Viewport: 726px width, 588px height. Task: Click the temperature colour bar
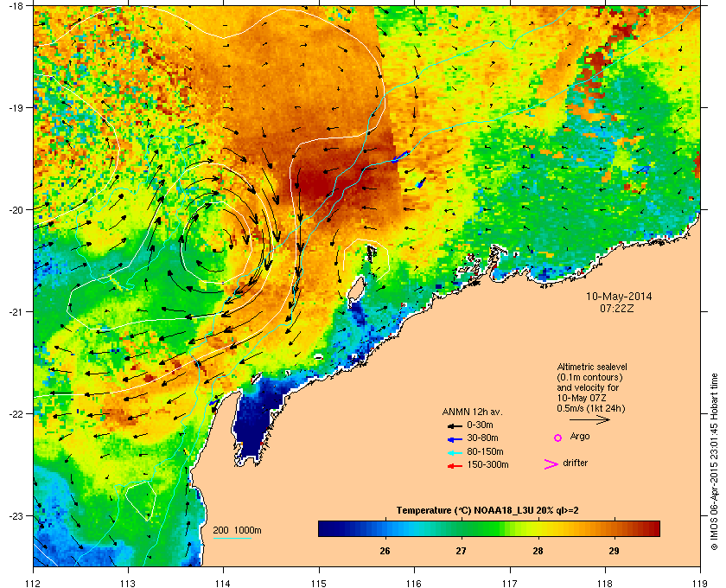(489, 528)
